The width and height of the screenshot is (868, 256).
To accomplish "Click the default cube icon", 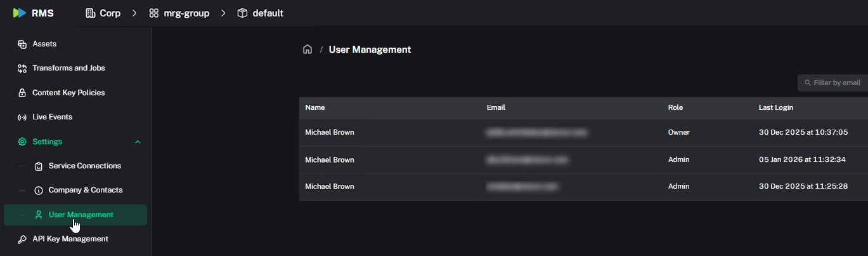I will click(x=242, y=13).
